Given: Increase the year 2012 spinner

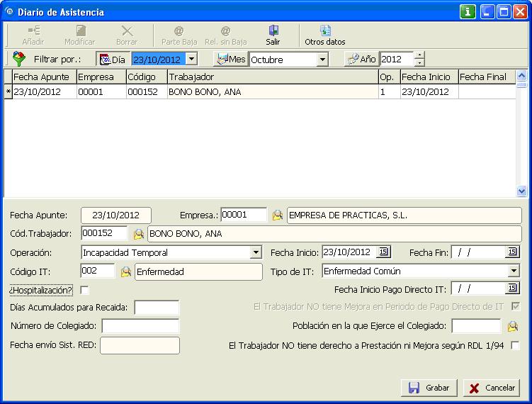Looking at the screenshot, I should click(x=419, y=55).
